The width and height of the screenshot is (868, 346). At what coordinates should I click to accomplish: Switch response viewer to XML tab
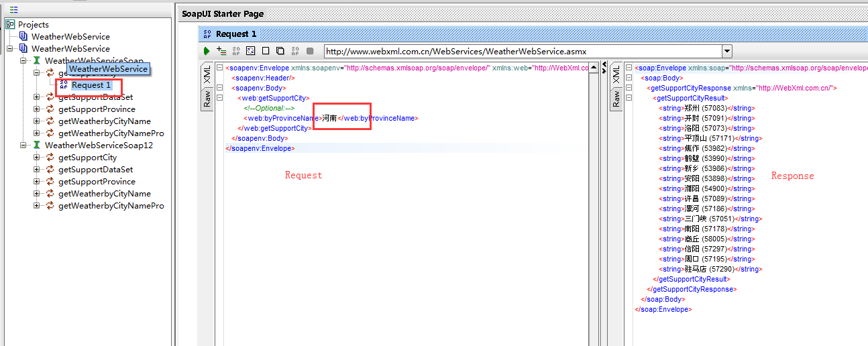(616, 75)
